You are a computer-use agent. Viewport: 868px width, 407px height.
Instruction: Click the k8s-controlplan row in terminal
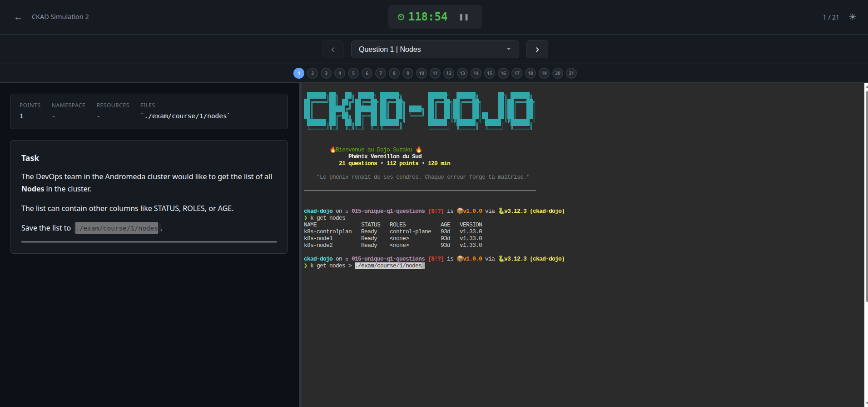click(x=393, y=231)
